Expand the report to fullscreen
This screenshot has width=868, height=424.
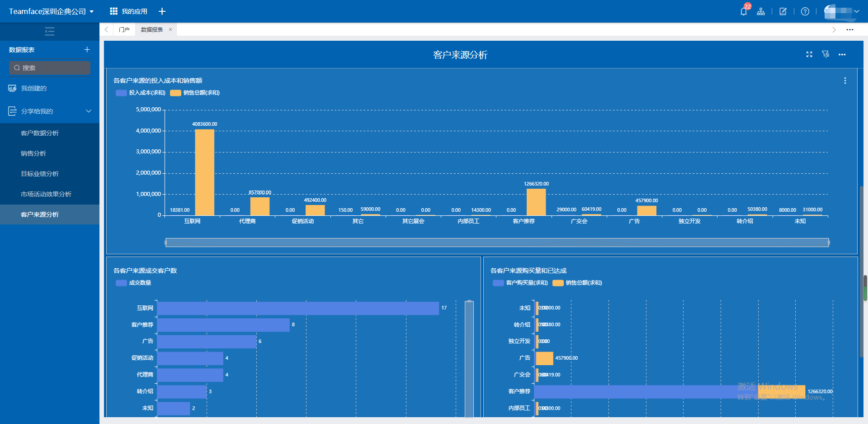tap(809, 54)
